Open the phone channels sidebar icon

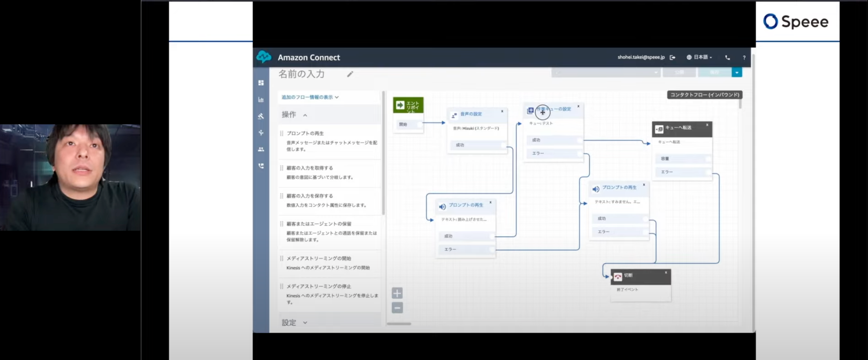tap(261, 166)
